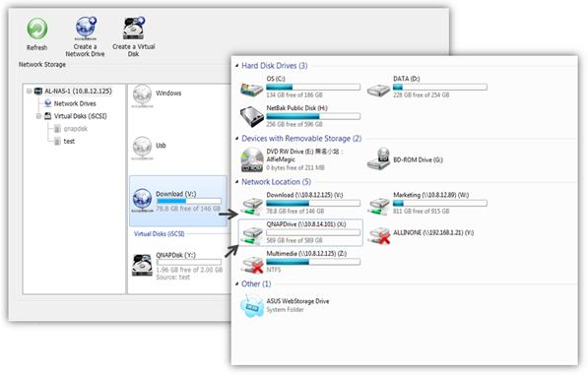The width and height of the screenshot is (588, 376).
Task: Select the Download (V:) network drive
Action: click(178, 201)
